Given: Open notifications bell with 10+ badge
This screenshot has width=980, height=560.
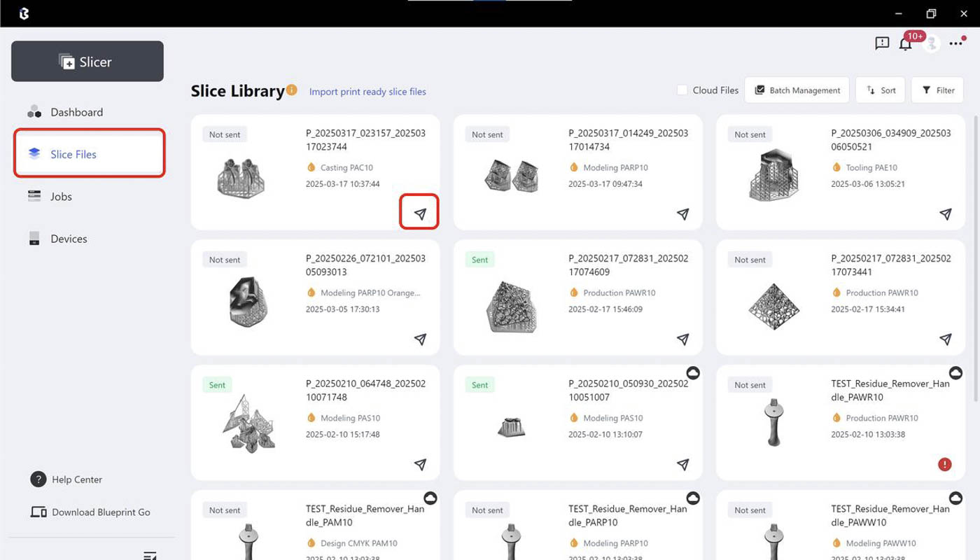Looking at the screenshot, I should (x=906, y=44).
